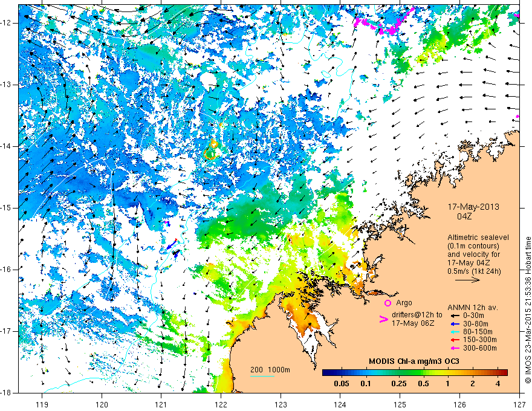The height and width of the screenshot is (411, 532).
Task: Click the magenta drifters chevron legend symbol
Action: click(x=384, y=319)
